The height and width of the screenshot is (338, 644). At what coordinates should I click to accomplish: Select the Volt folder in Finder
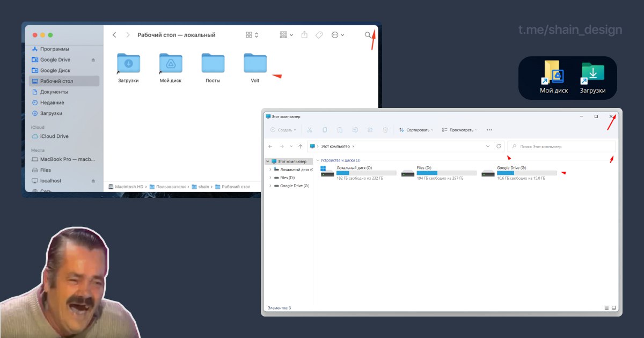[x=255, y=68]
